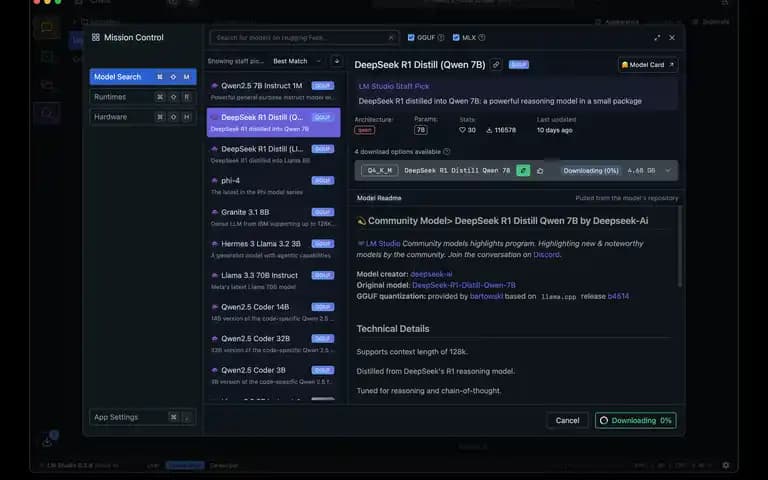Open downloads icon at sidebar bottom
Screen dimensions: 768x480
coord(48,442)
